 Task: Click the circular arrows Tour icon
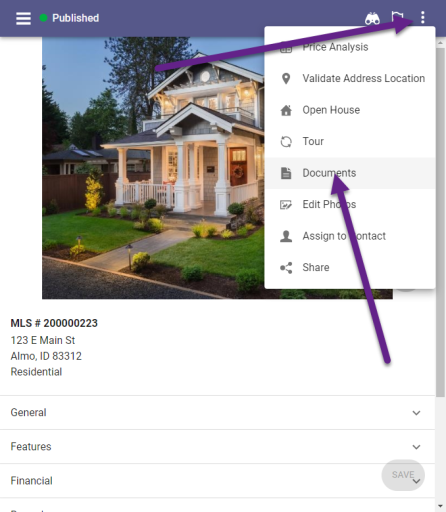pyautogui.click(x=286, y=142)
